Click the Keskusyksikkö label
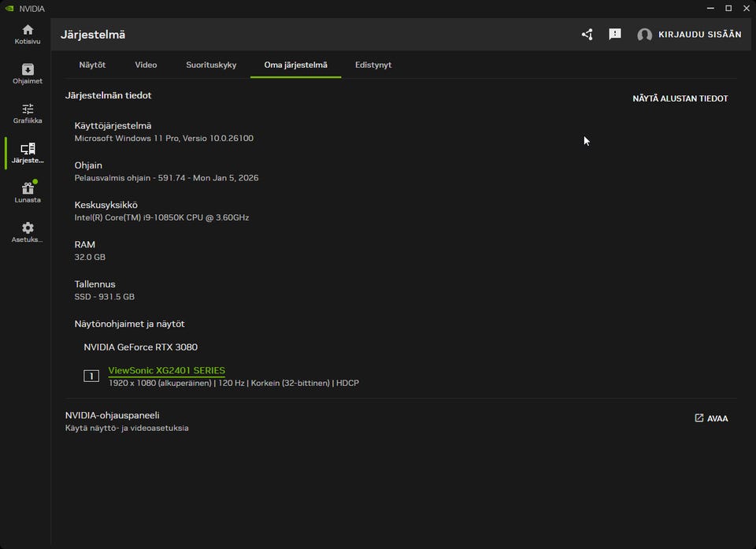 pyautogui.click(x=106, y=205)
